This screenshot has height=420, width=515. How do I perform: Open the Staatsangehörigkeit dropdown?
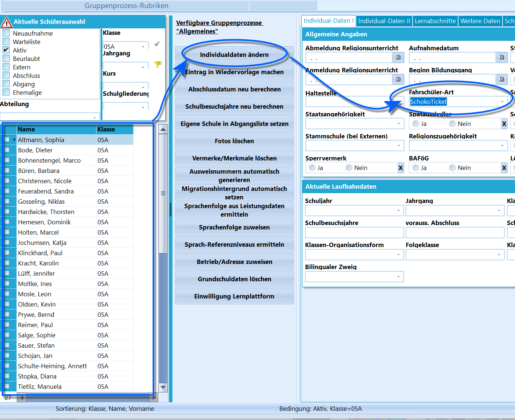399,124
